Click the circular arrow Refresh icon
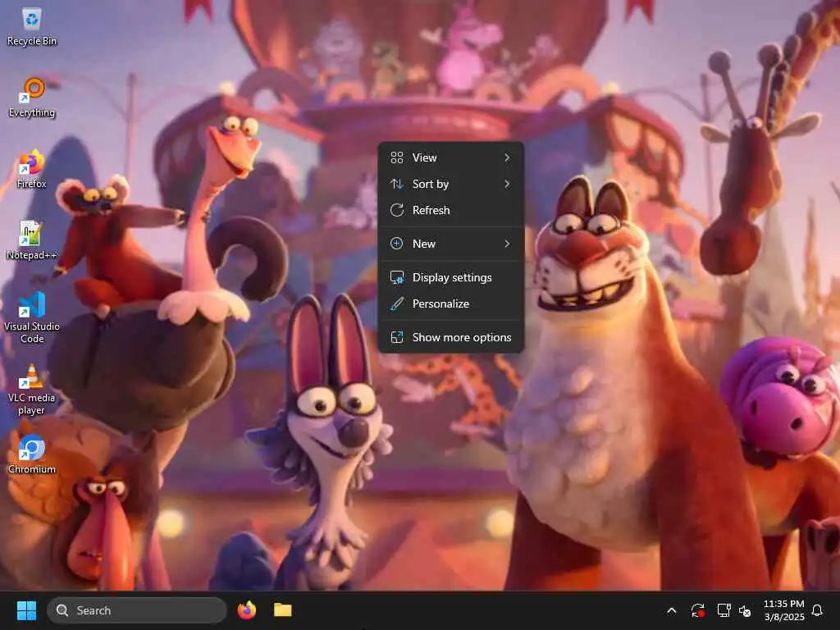Viewport: 840px width, 630px height. 397,210
